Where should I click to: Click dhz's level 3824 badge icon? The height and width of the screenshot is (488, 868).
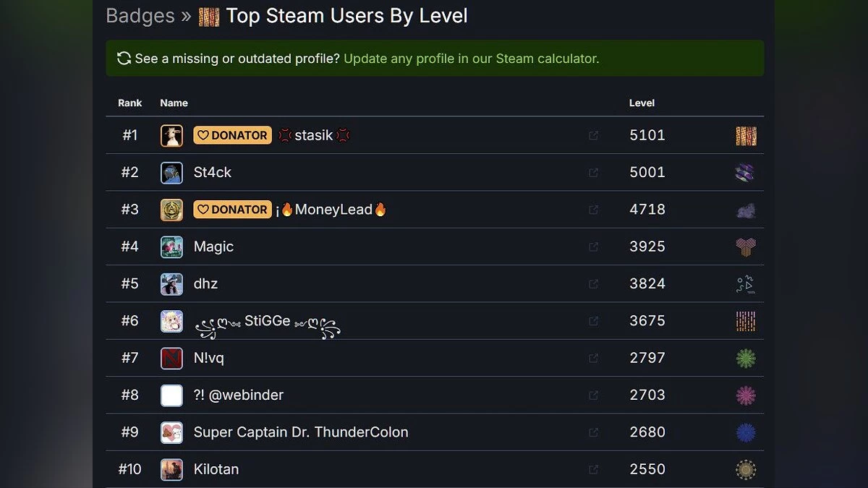pos(746,284)
